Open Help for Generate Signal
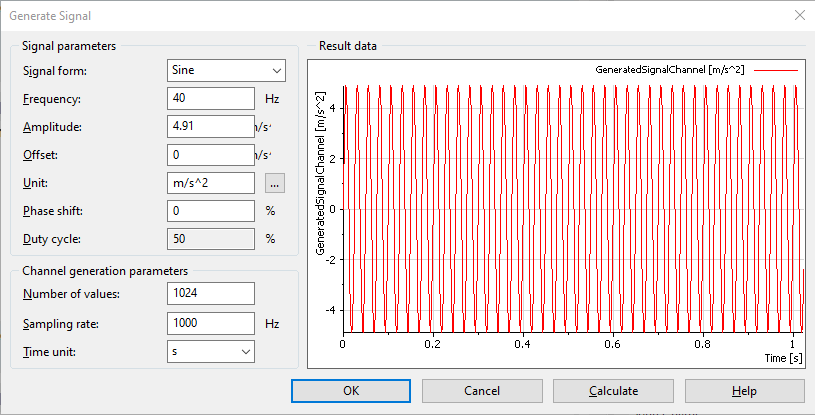 744,391
